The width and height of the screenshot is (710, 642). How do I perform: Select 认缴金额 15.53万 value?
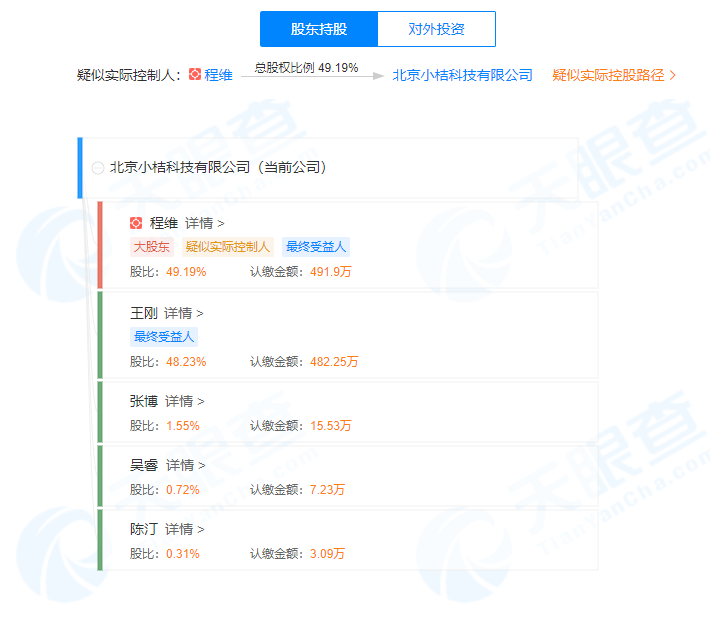(x=331, y=426)
